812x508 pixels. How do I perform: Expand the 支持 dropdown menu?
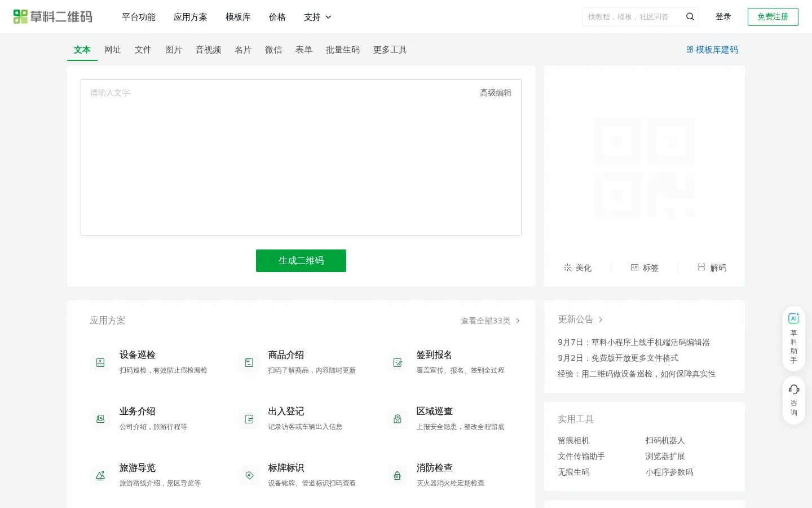click(317, 17)
